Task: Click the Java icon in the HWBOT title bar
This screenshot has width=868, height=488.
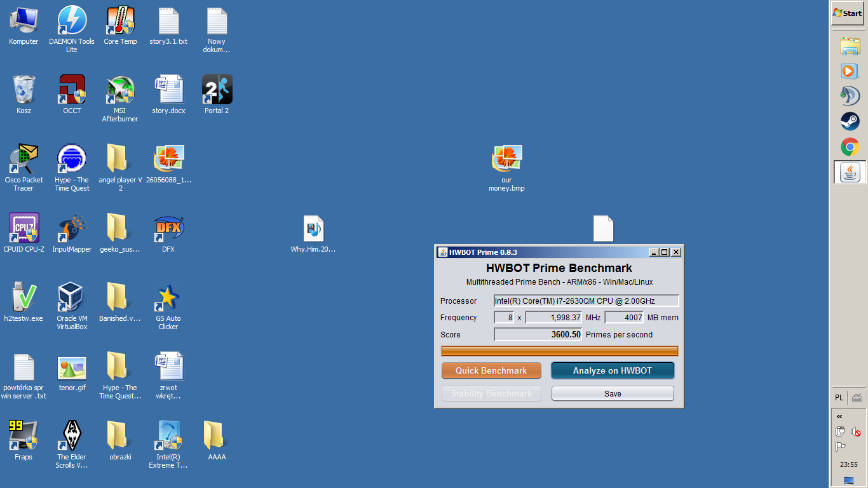Action: click(442, 252)
